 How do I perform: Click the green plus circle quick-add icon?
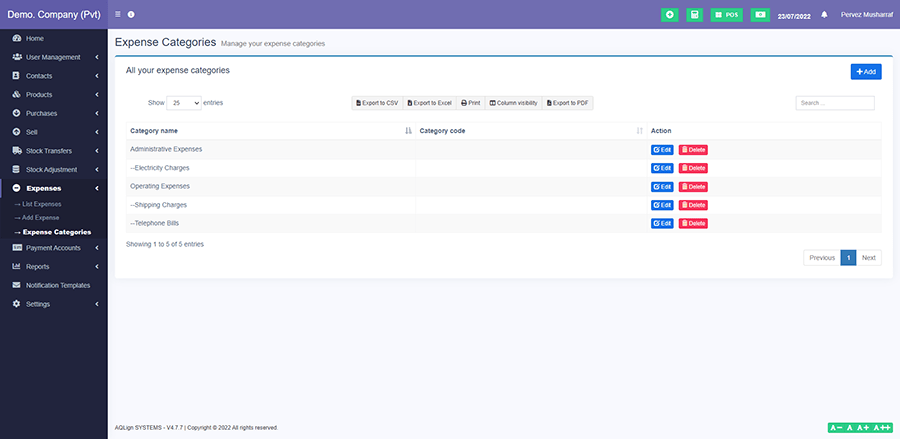coord(669,15)
